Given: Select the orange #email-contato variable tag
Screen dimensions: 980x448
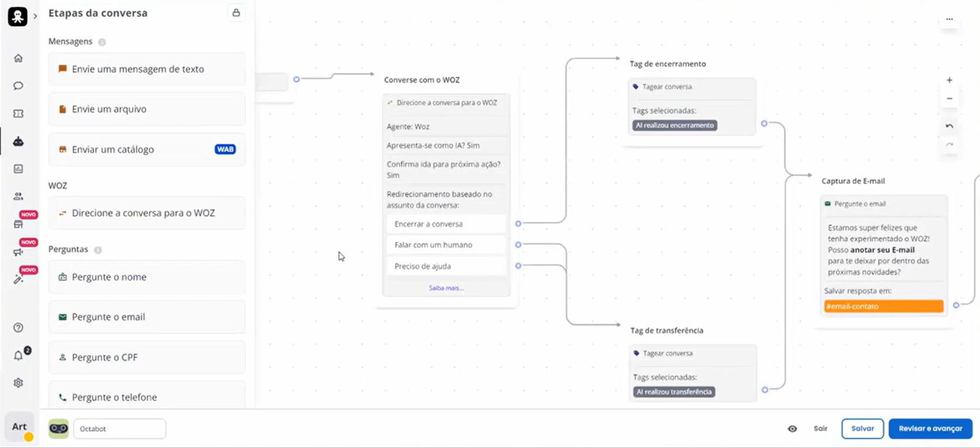Looking at the screenshot, I should pos(883,306).
